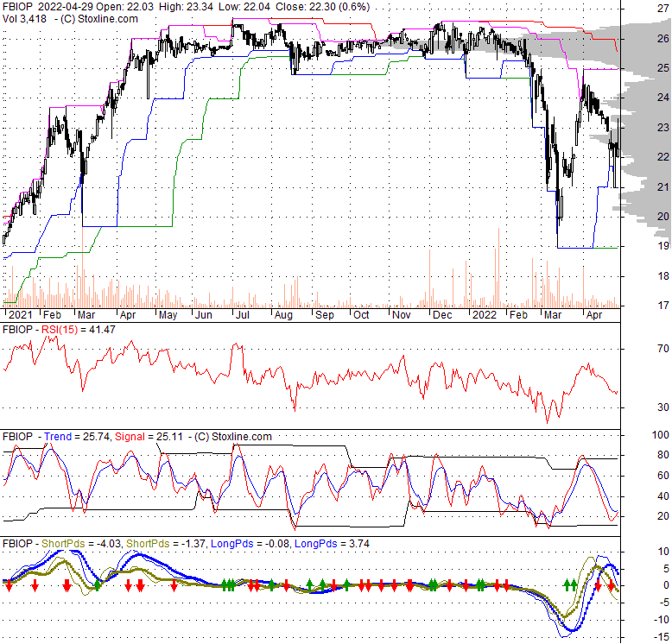Click the 2021 label on the time axis

(20, 315)
